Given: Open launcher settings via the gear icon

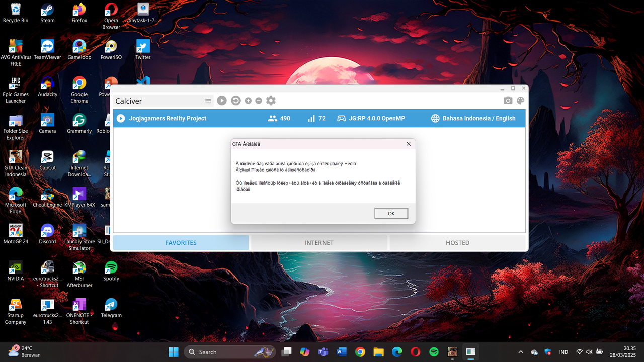Looking at the screenshot, I should (x=271, y=101).
